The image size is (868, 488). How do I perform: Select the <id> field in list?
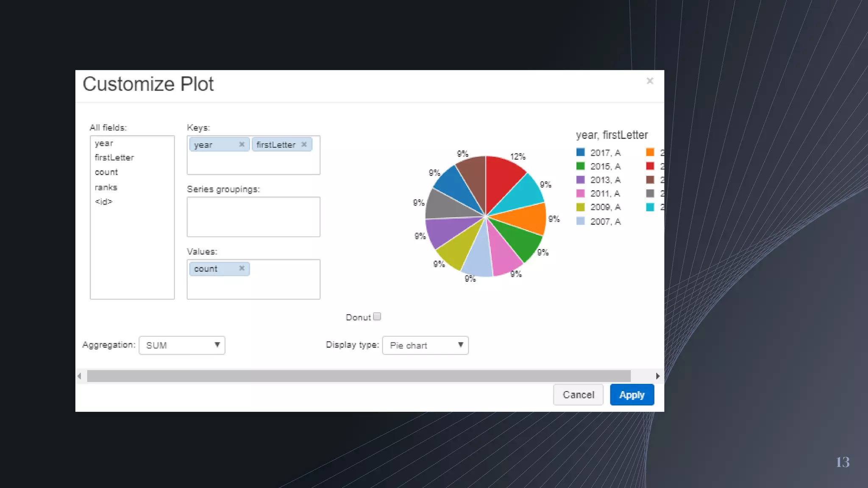104,202
